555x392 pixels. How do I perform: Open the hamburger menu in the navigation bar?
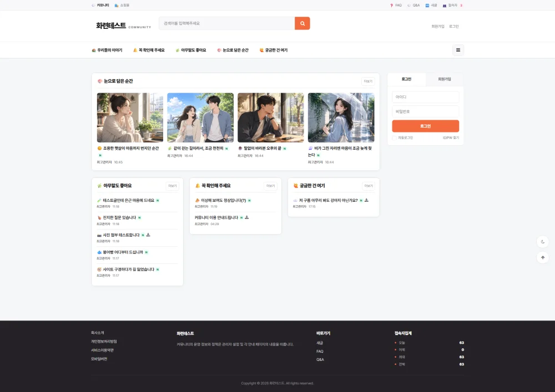point(458,50)
